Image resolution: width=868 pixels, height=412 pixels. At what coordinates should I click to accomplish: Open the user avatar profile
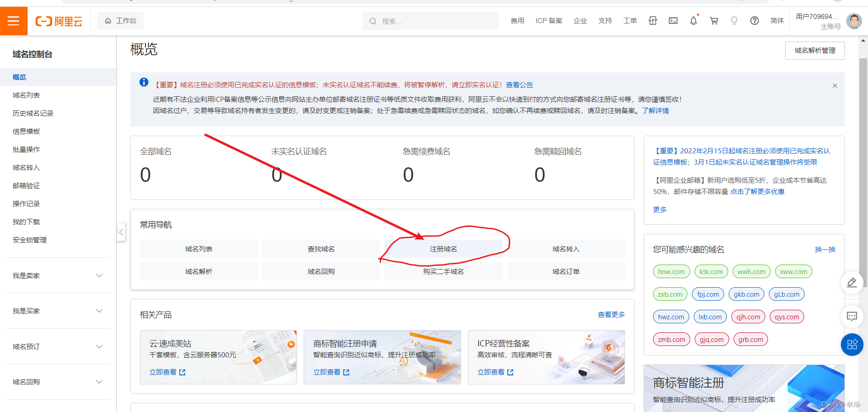854,21
